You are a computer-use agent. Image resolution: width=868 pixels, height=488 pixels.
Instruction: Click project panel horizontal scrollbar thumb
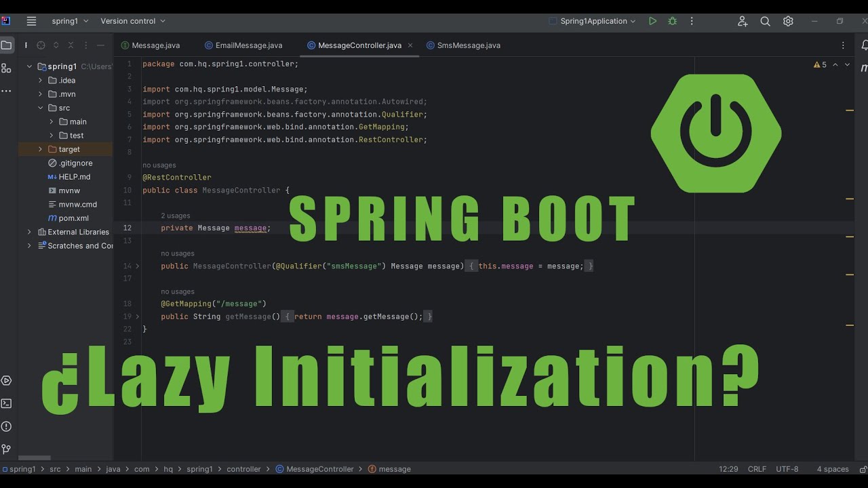(35, 458)
